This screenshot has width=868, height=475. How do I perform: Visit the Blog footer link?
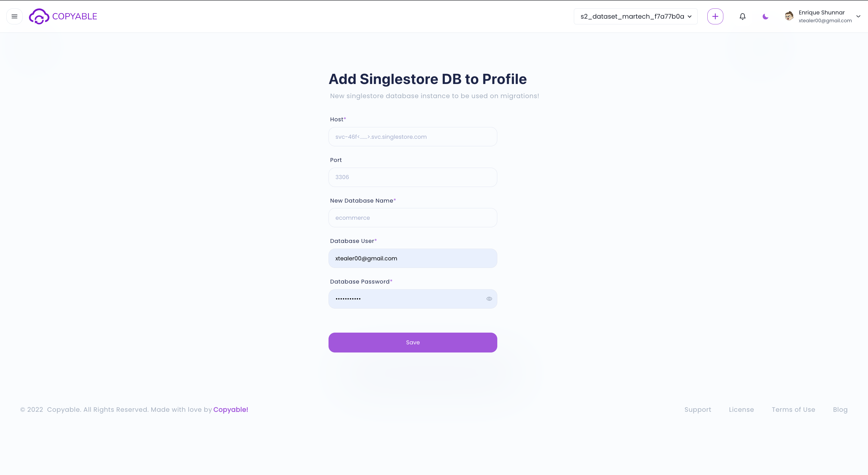(x=840, y=410)
